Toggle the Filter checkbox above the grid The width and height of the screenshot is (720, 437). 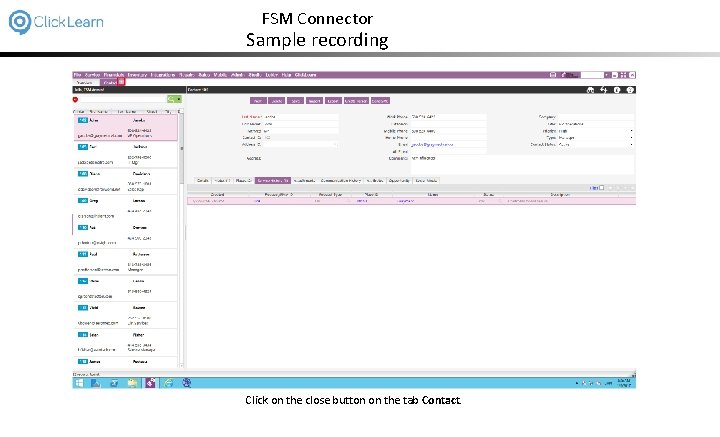(x=602, y=188)
